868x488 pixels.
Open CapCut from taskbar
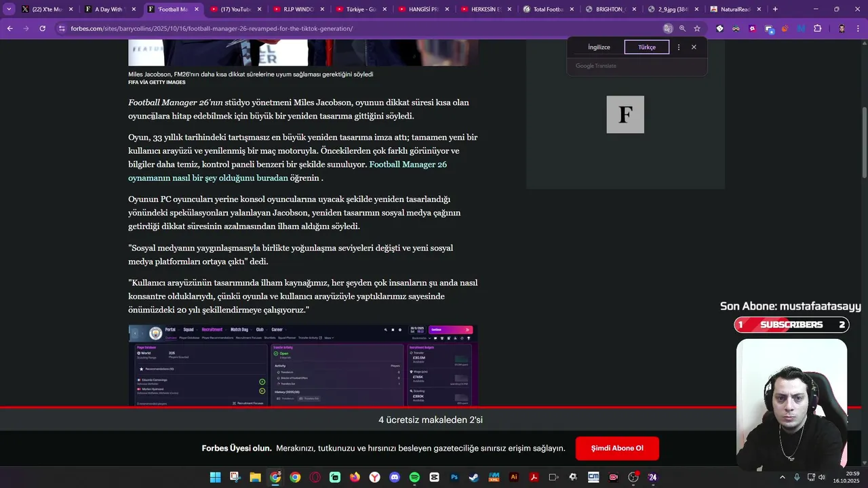tap(434, 477)
